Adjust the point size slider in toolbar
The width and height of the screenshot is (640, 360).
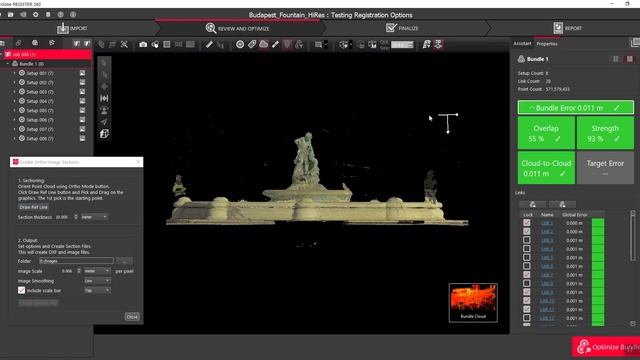[402, 44]
